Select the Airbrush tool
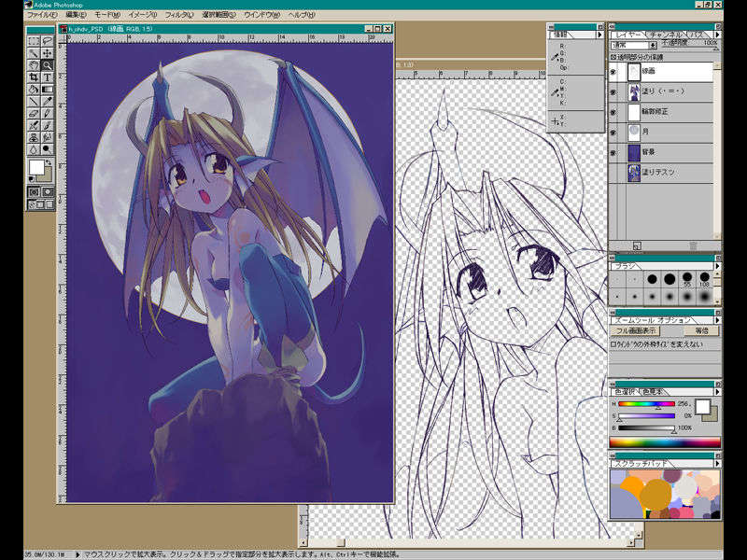Image resolution: width=747 pixels, height=560 pixels. pyautogui.click(x=34, y=125)
